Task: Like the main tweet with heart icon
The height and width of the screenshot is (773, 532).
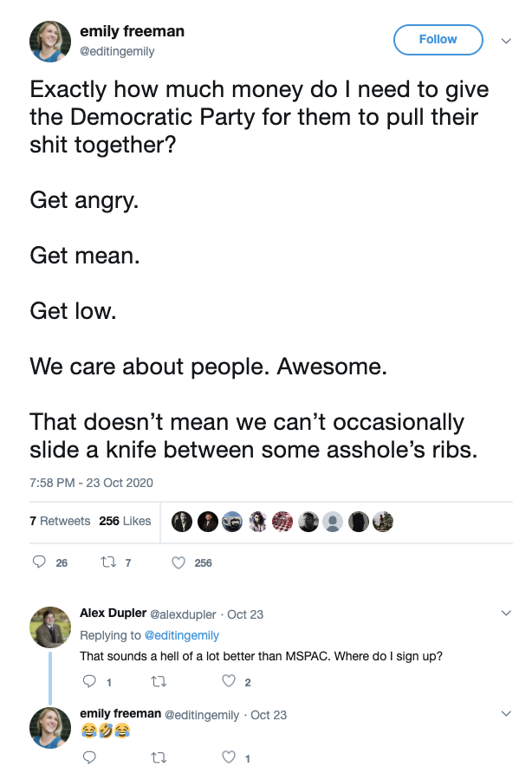Action: (x=178, y=562)
